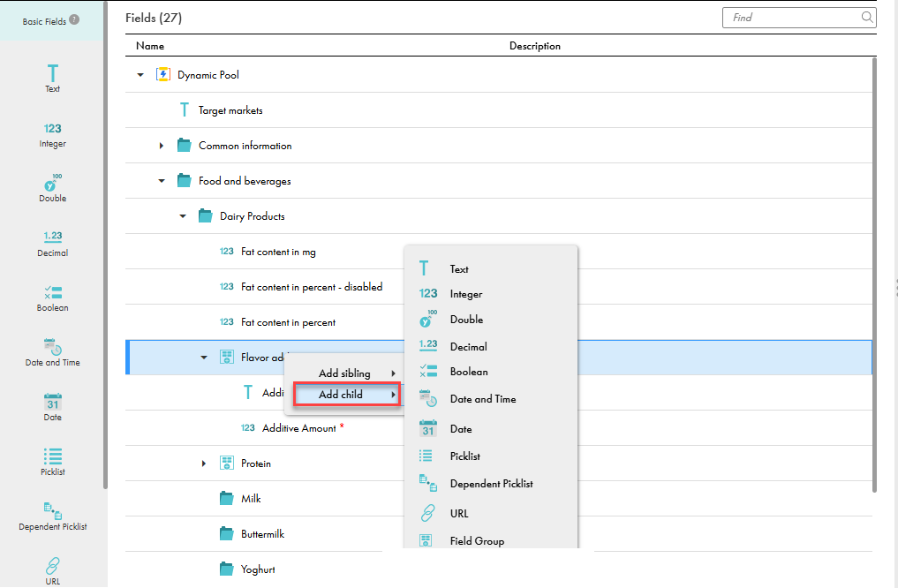Select the Text field type in Basic Fields sidebar
898x588 pixels.
point(52,78)
